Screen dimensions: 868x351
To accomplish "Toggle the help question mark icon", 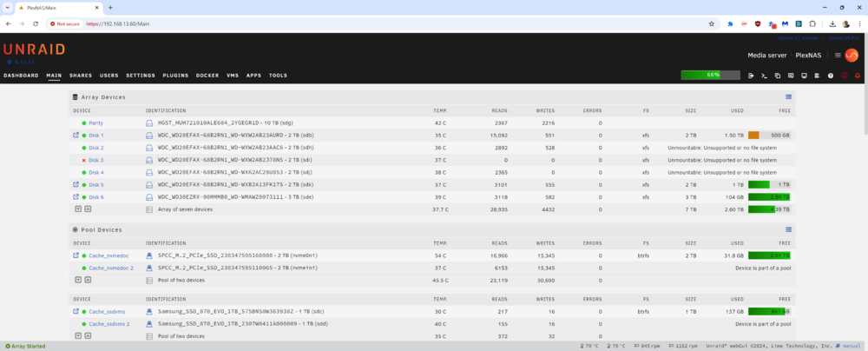I will pos(831,76).
